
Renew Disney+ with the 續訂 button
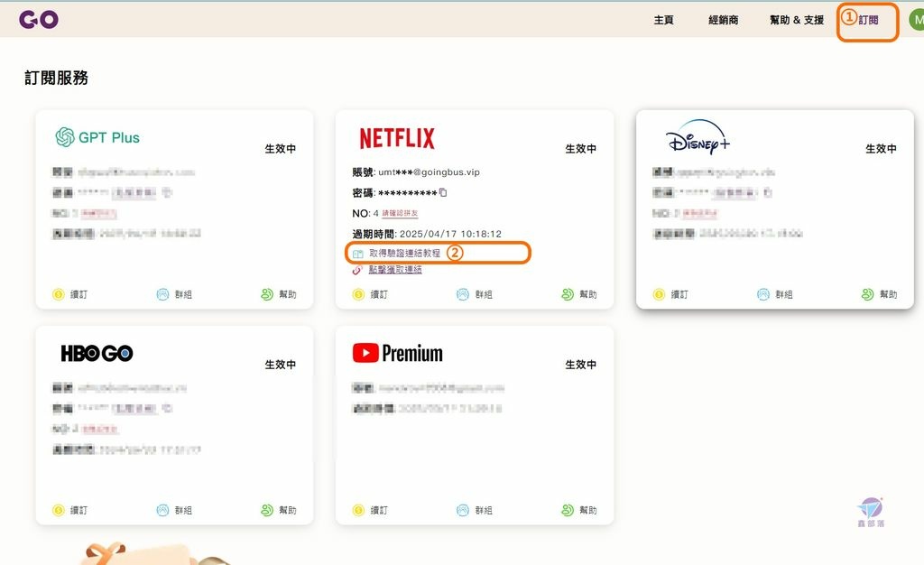[670, 294]
